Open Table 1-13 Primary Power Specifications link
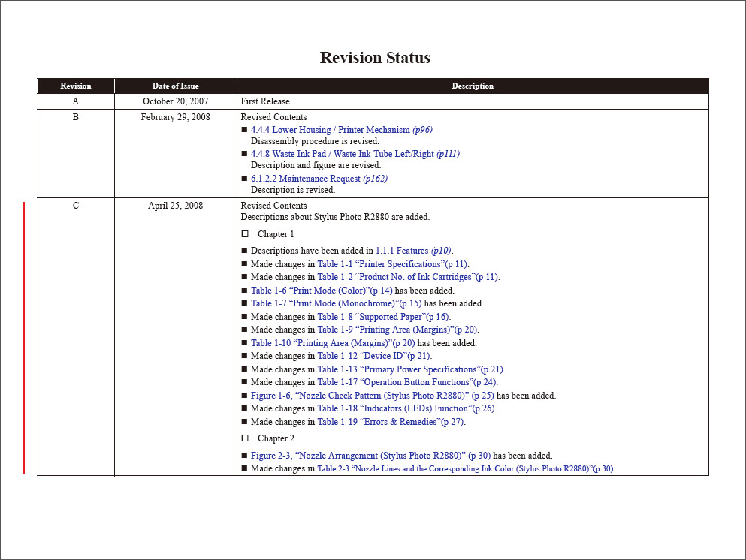This screenshot has width=746, height=560. coord(410,369)
